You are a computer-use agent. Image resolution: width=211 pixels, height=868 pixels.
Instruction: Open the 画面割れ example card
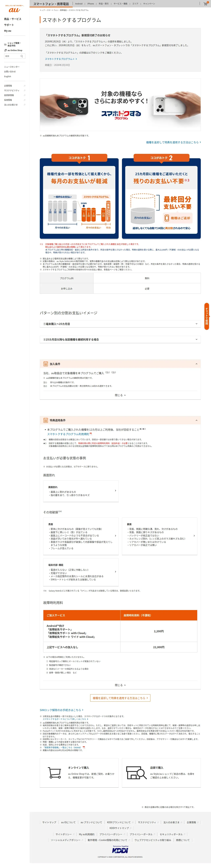coord(81,491)
